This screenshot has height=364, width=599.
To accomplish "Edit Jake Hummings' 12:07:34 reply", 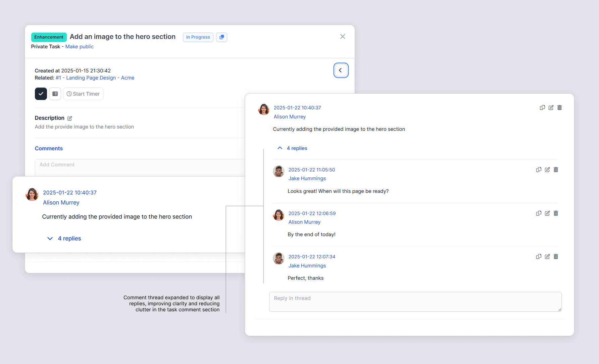I will click(547, 257).
